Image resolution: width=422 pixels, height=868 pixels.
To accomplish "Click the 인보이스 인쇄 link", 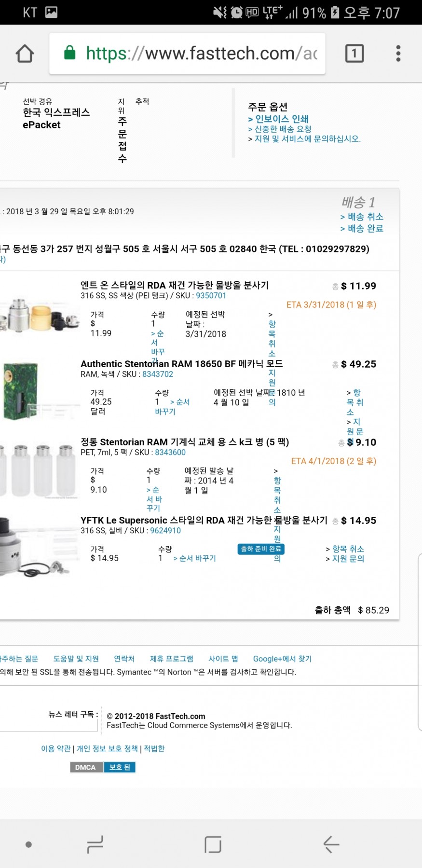I will [279, 119].
